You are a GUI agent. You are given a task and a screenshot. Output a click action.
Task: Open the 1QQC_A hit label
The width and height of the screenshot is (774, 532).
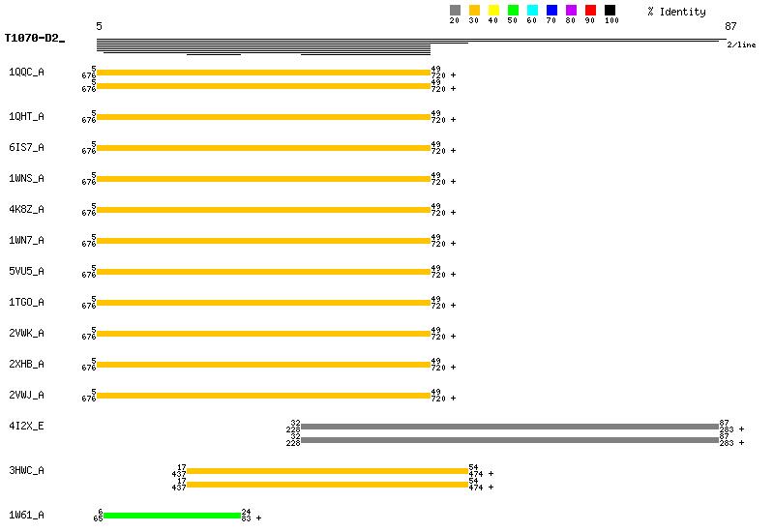click(26, 72)
